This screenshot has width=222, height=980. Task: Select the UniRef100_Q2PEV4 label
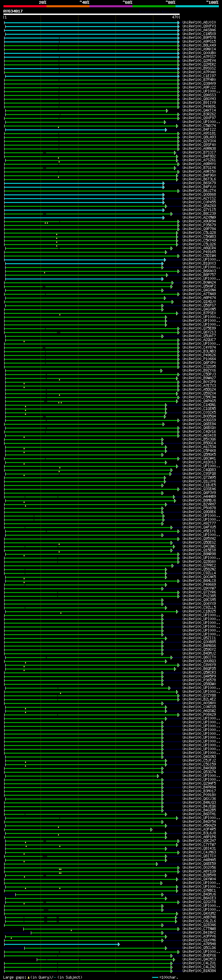(x=199, y=60)
